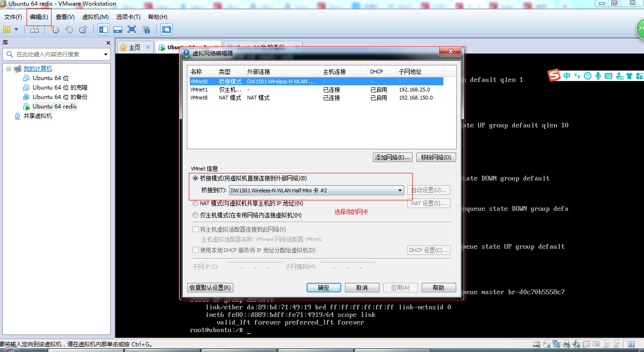
Task: Select the VMnet0 row in network list
Action: click(x=316, y=81)
